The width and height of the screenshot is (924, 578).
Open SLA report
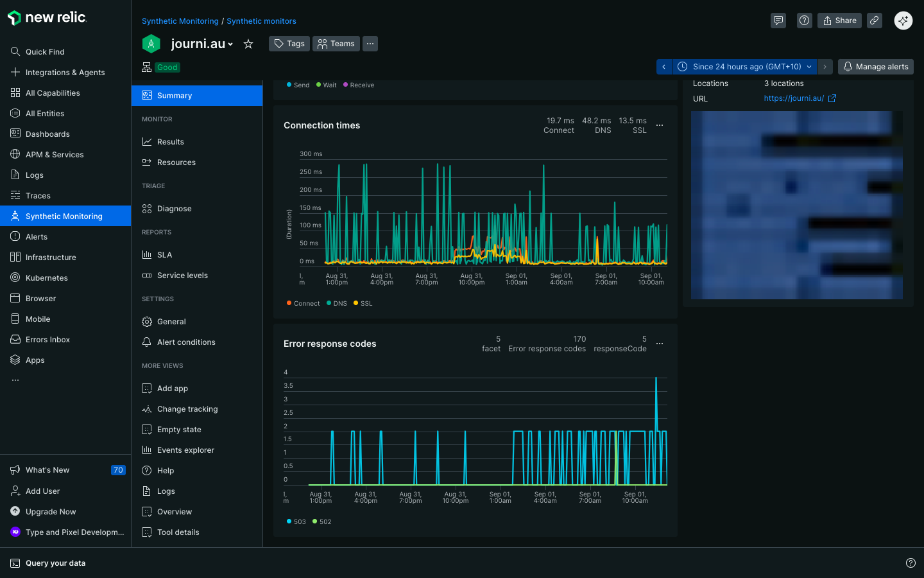coord(197,255)
